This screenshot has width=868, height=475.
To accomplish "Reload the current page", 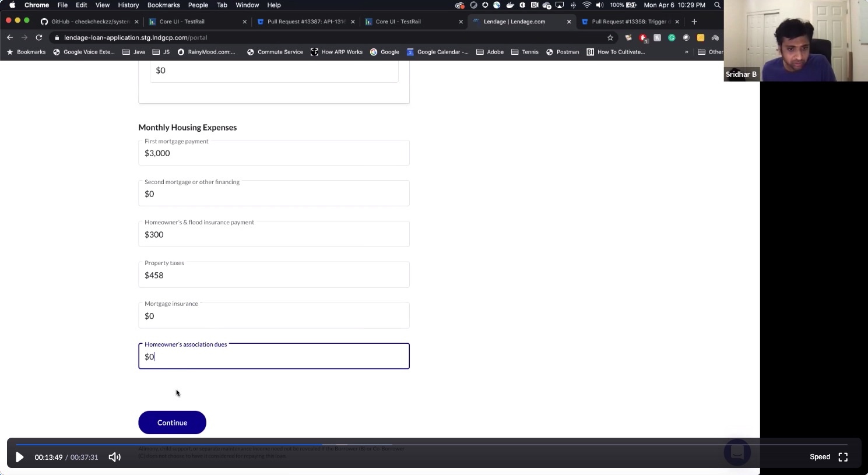I will pos(39,37).
